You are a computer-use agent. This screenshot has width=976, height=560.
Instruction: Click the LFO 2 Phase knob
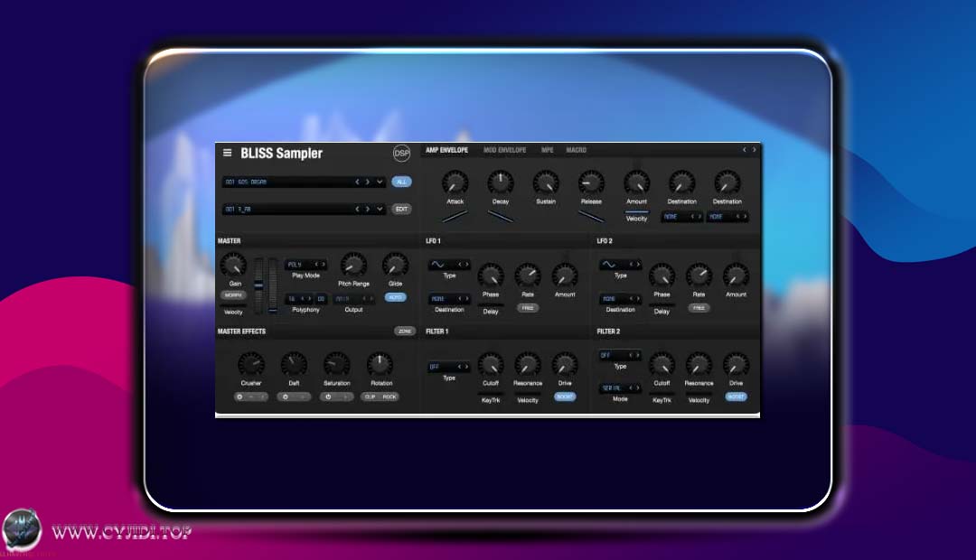click(662, 275)
